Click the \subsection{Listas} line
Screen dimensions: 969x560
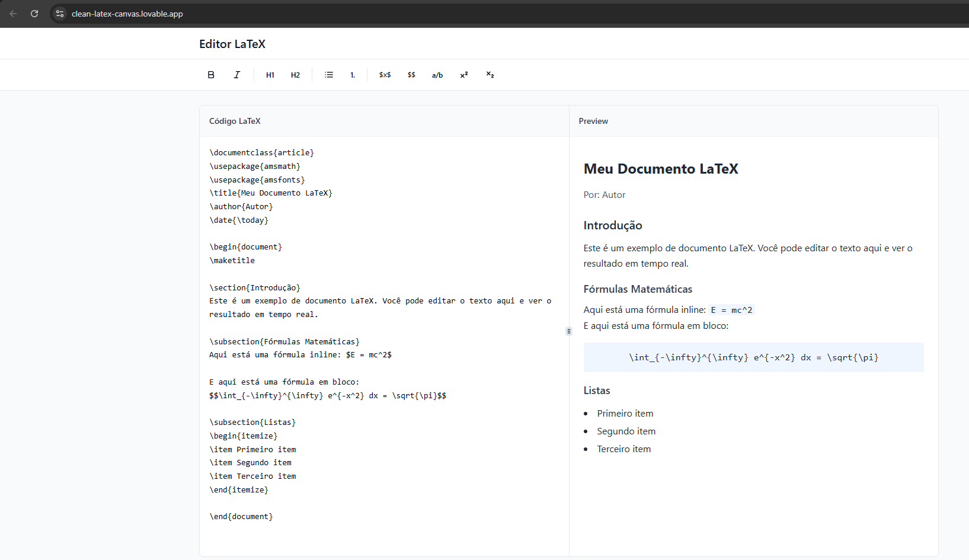252,423
